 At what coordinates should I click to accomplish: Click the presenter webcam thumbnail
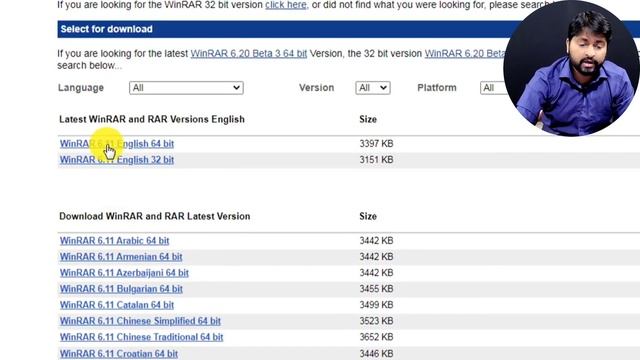571,69
